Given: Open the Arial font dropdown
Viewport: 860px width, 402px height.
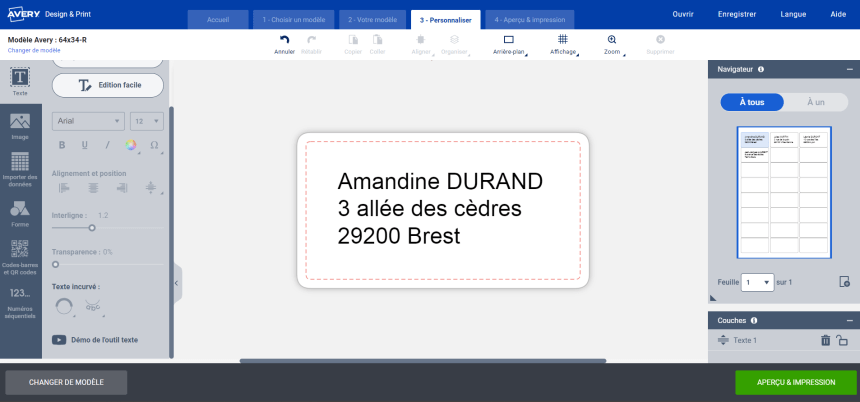Looking at the screenshot, I should click(88, 121).
